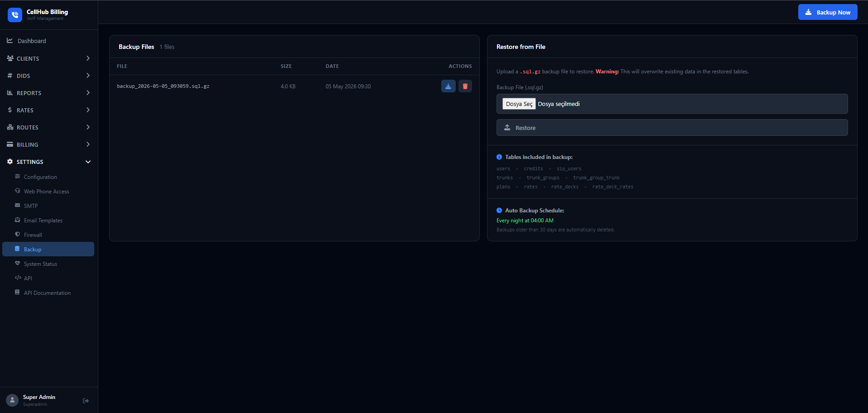Click the Reports chart icon
This screenshot has width=868, height=413.
(10, 93)
